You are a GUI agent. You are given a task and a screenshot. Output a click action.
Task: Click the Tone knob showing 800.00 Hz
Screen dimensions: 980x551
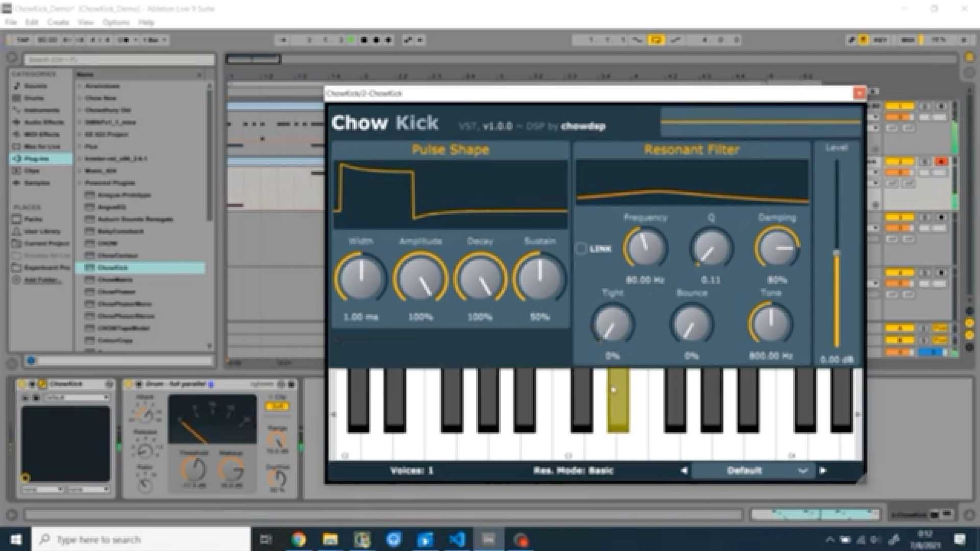pyautogui.click(x=771, y=323)
